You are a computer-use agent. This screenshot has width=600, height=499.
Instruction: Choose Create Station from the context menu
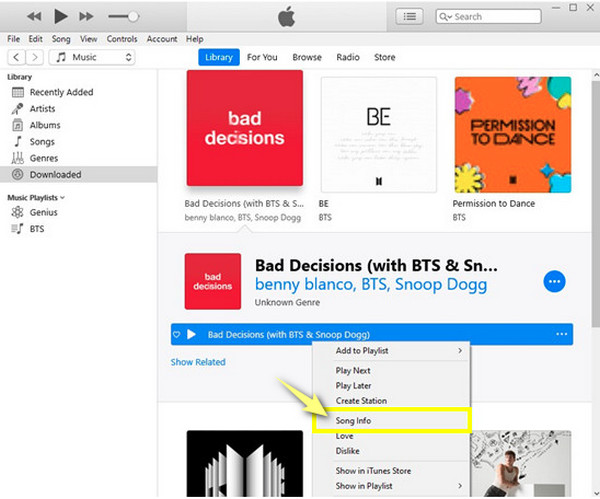(x=391, y=401)
